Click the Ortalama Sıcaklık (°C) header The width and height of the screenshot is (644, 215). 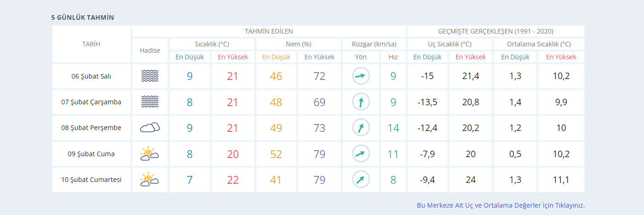coord(539,44)
